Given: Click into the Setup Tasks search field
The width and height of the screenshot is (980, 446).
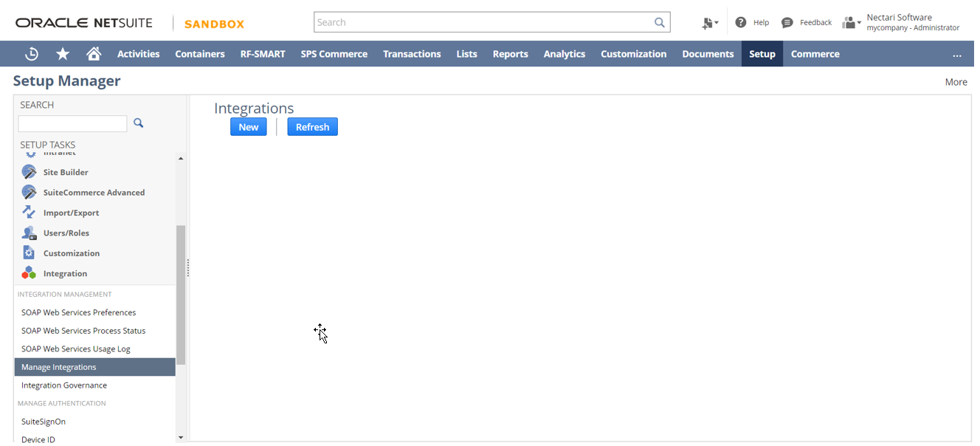Looking at the screenshot, I should (x=72, y=123).
